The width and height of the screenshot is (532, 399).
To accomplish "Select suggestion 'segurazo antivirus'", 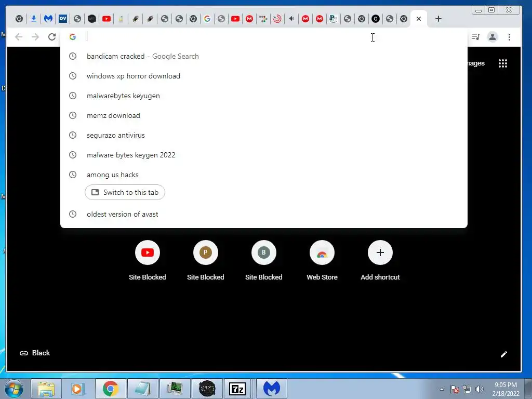I will (x=263, y=135).
